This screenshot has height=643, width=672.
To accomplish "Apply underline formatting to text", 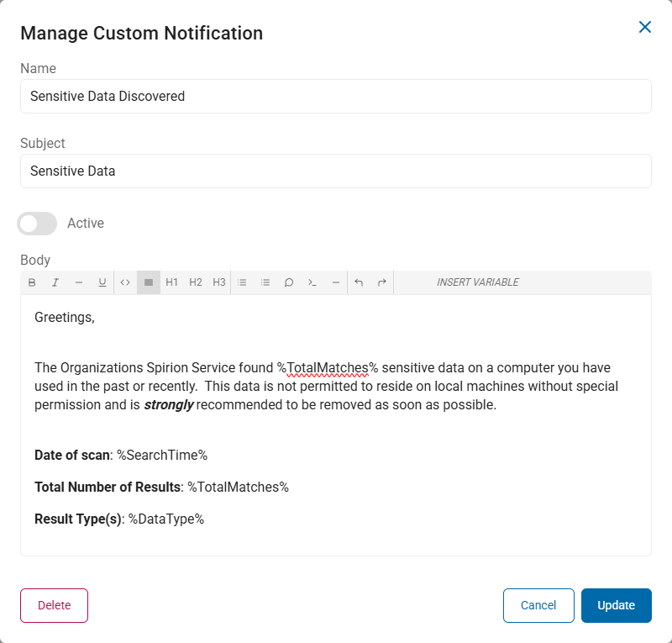I will point(102,282).
